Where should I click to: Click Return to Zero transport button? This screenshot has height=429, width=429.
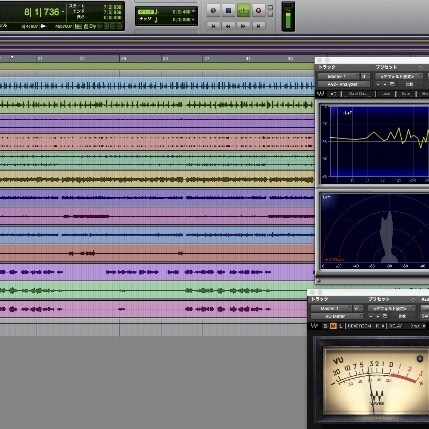click(213, 26)
